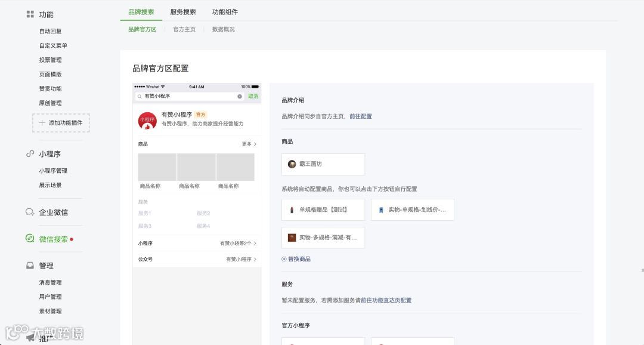
Task: Open 企业微信 section in the sidebar
Action: click(x=54, y=212)
